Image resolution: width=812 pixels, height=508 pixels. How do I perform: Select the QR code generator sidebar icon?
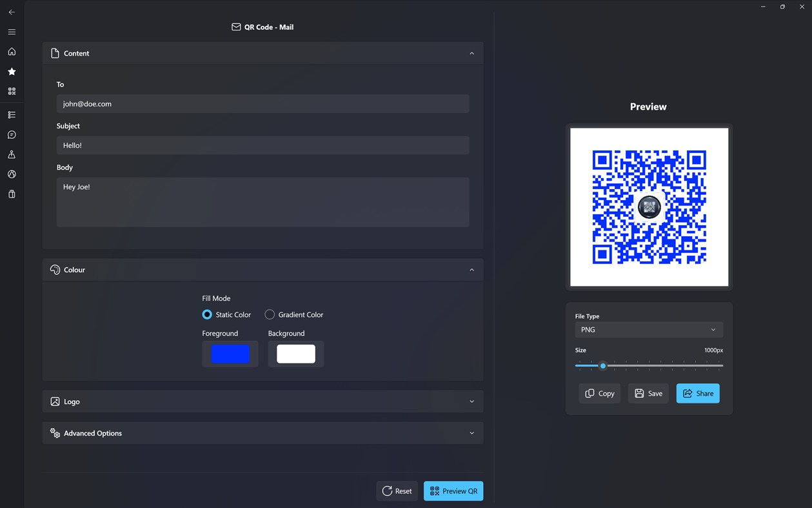(x=12, y=90)
